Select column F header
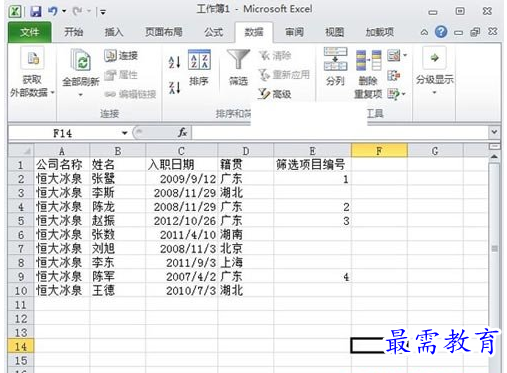This screenshot has width=507, height=373. pos(379,151)
